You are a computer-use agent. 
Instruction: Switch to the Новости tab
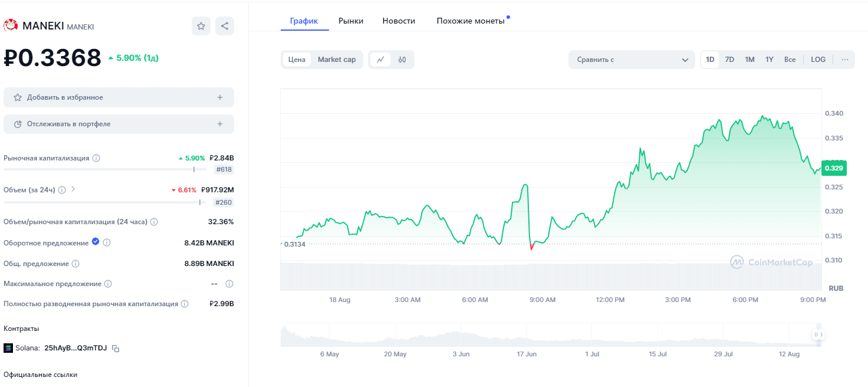[399, 21]
